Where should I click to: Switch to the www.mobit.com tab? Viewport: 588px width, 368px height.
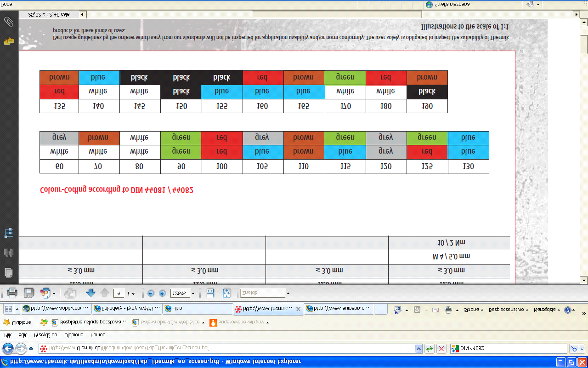(56, 309)
